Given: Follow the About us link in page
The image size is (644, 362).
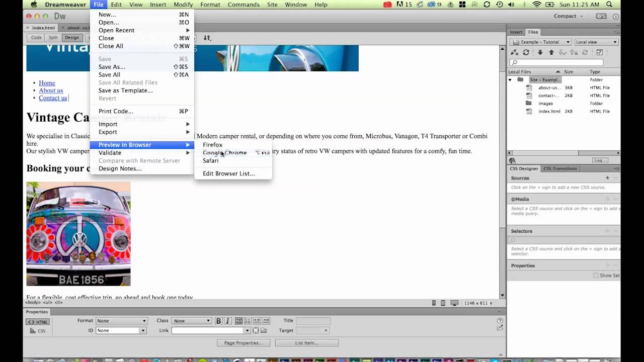Looking at the screenshot, I should 51,90.
